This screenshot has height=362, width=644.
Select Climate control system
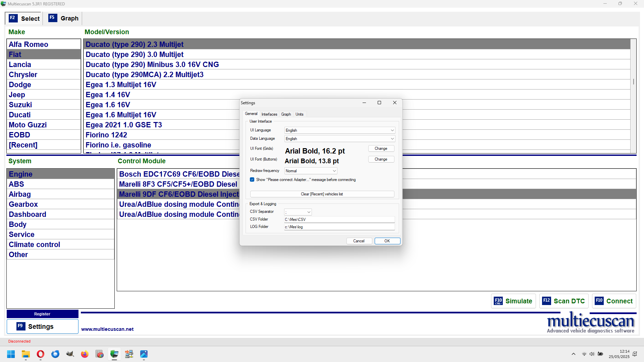click(60, 245)
